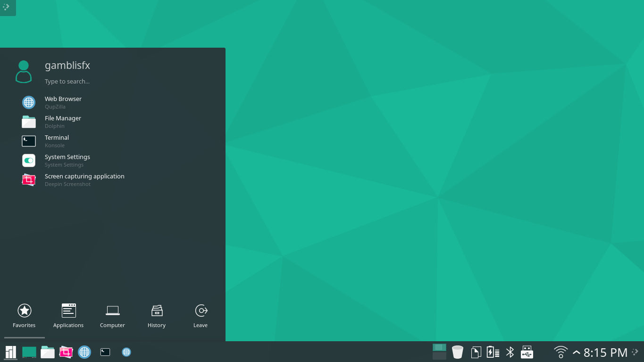Open the Trash from the system tray
This screenshot has width=644, height=362.
(x=457, y=352)
